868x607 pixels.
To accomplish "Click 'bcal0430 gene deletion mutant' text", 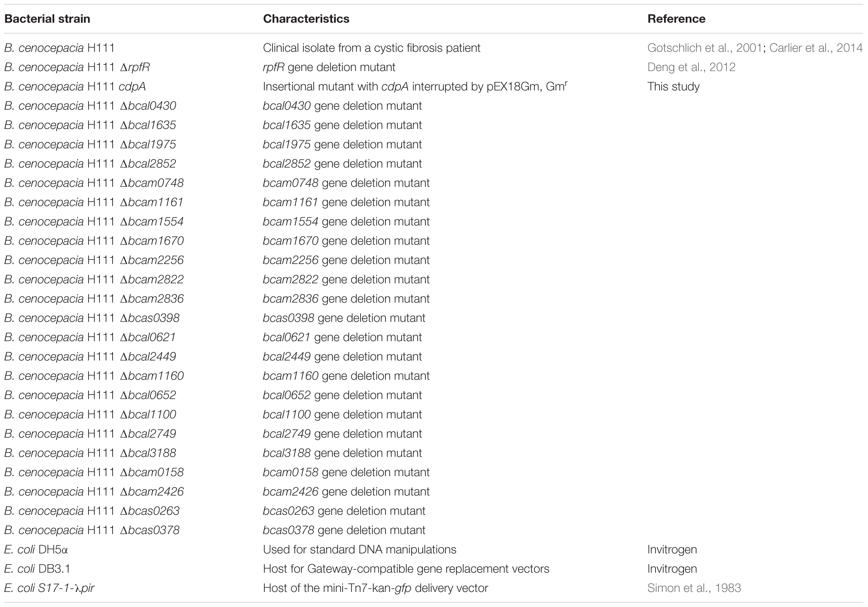I will tap(342, 106).
